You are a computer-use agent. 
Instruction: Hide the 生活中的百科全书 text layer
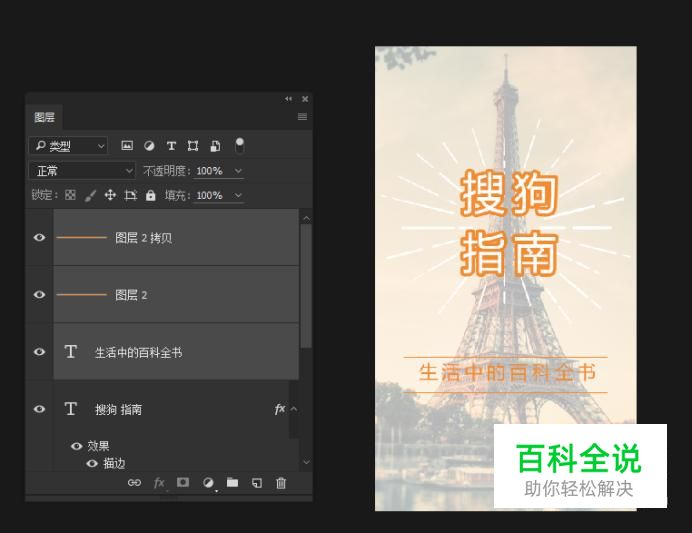pos(39,352)
